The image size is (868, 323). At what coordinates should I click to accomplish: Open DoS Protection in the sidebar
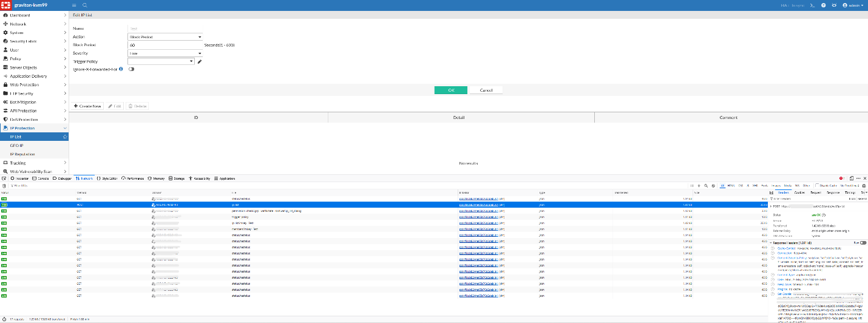click(x=34, y=120)
